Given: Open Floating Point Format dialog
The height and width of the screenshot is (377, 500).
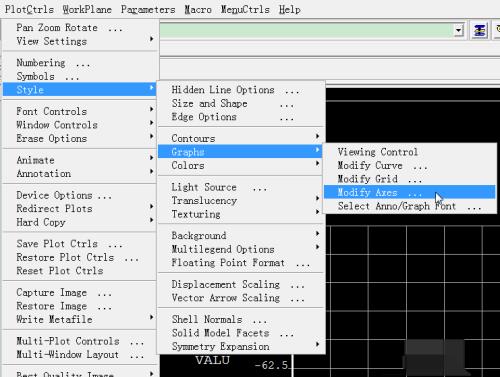Looking at the screenshot, I should [x=241, y=263].
